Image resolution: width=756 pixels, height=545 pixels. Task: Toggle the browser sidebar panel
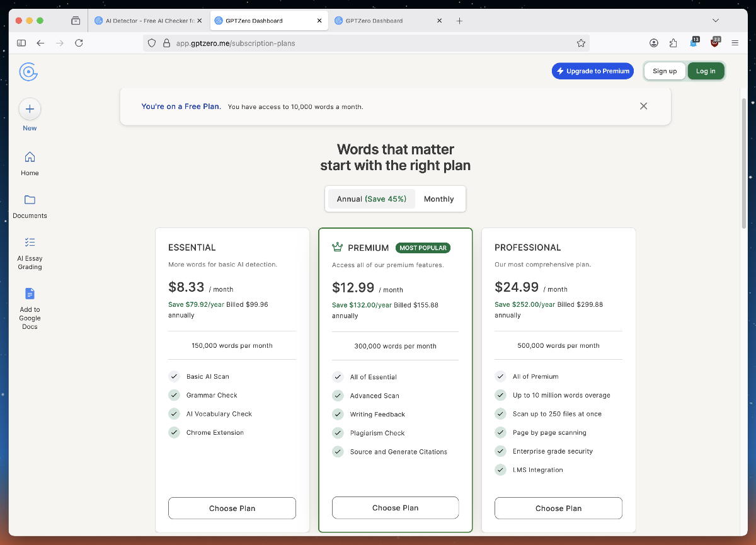[21, 43]
